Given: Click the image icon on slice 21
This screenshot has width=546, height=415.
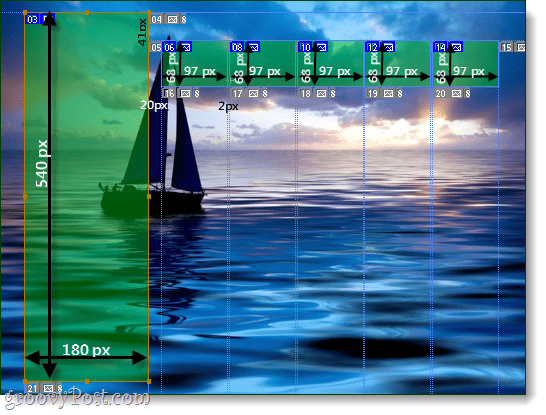Looking at the screenshot, I should coord(48,388).
